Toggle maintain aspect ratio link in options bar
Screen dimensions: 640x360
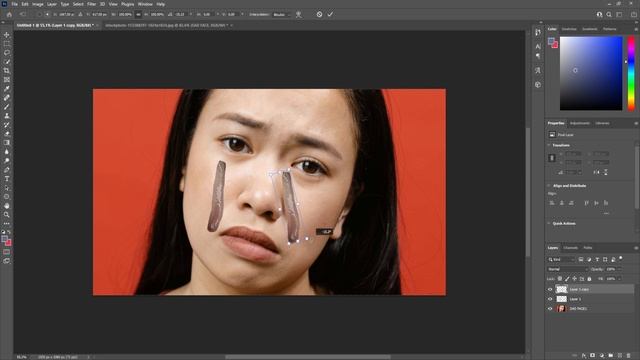pos(138,14)
